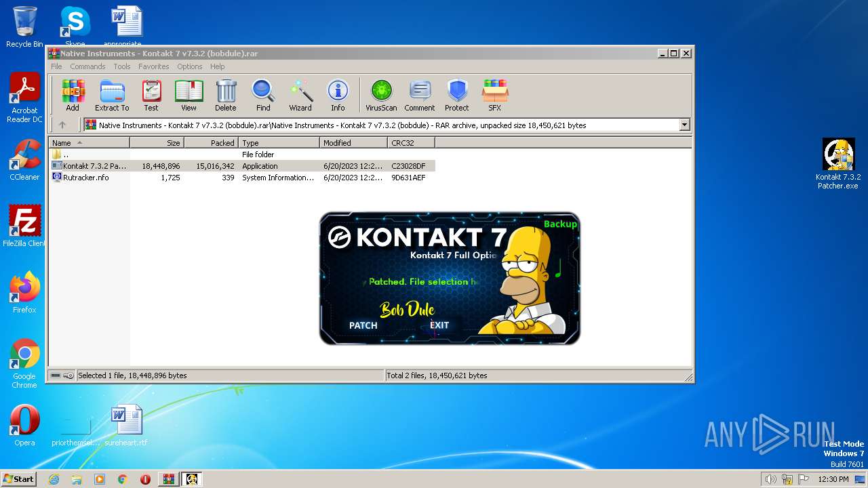This screenshot has width=868, height=488.
Task: Open the FileZilla Client desktop icon
Action: (24, 226)
